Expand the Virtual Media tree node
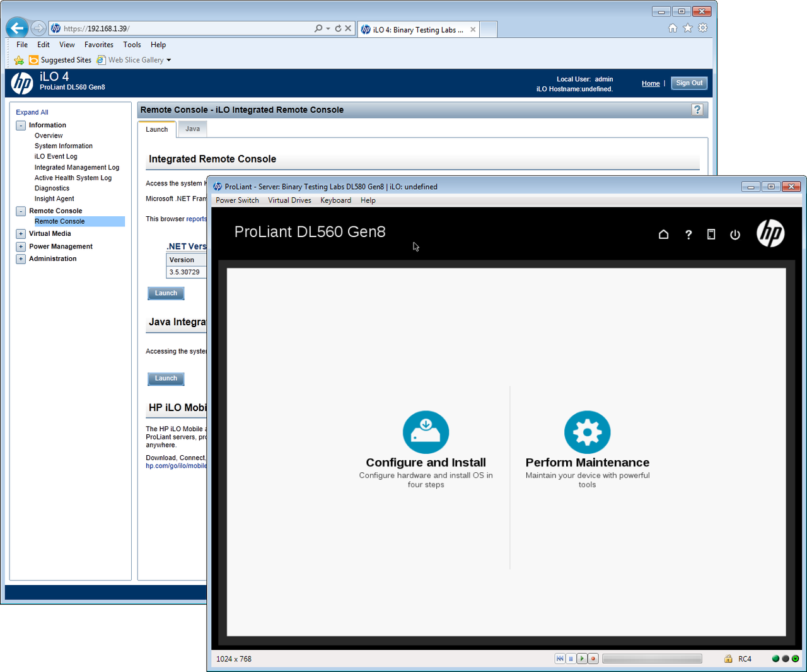The width and height of the screenshot is (807, 672). [x=21, y=234]
